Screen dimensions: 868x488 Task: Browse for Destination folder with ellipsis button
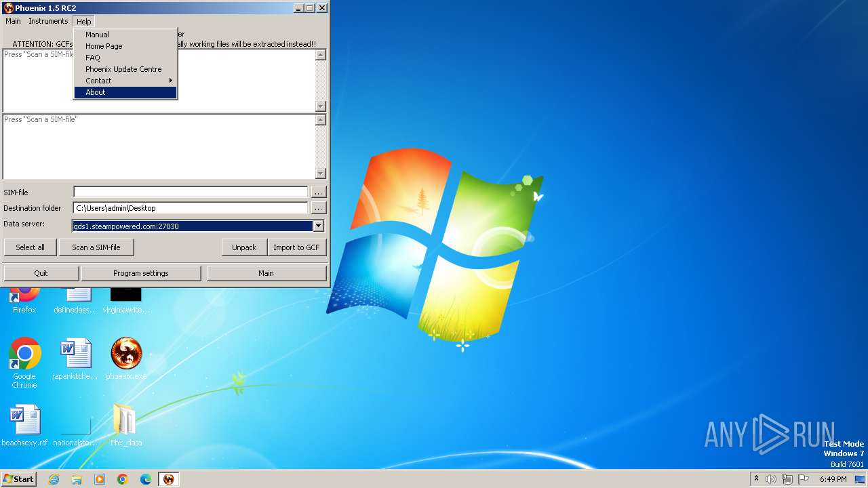point(318,208)
